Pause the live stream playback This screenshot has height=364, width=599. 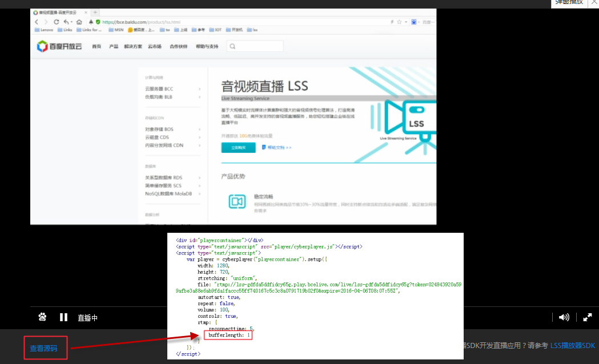coord(63,317)
